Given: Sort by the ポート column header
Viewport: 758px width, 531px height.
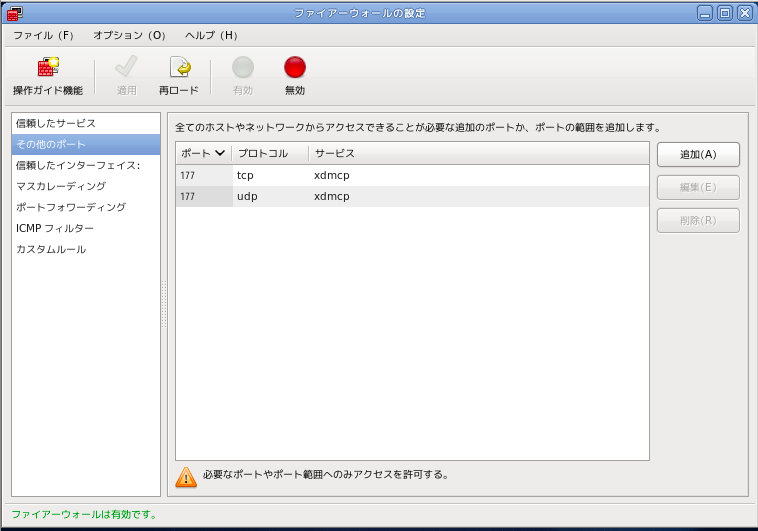Looking at the screenshot, I should (203, 153).
